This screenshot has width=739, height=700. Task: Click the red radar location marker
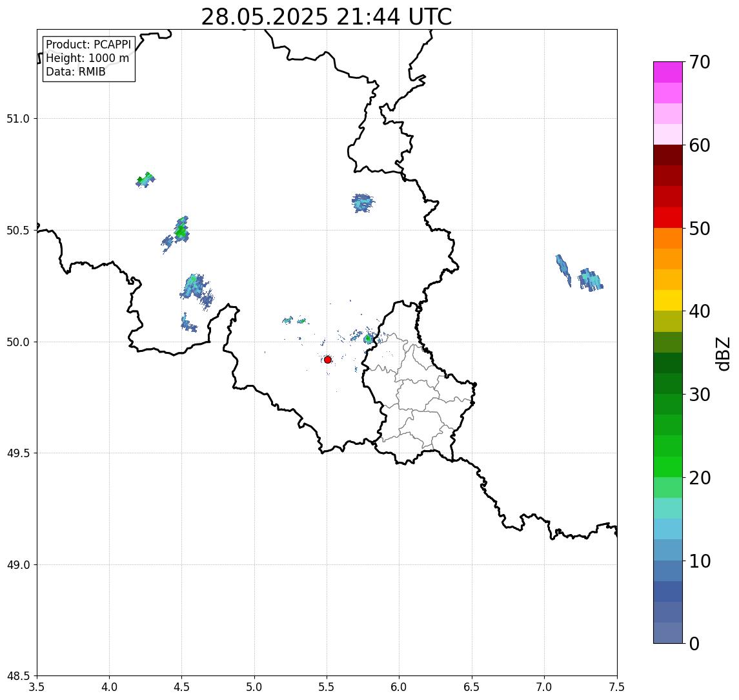coord(328,360)
